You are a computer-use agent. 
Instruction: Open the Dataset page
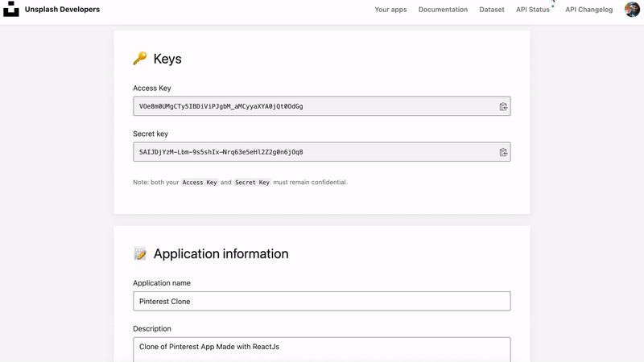tap(492, 10)
